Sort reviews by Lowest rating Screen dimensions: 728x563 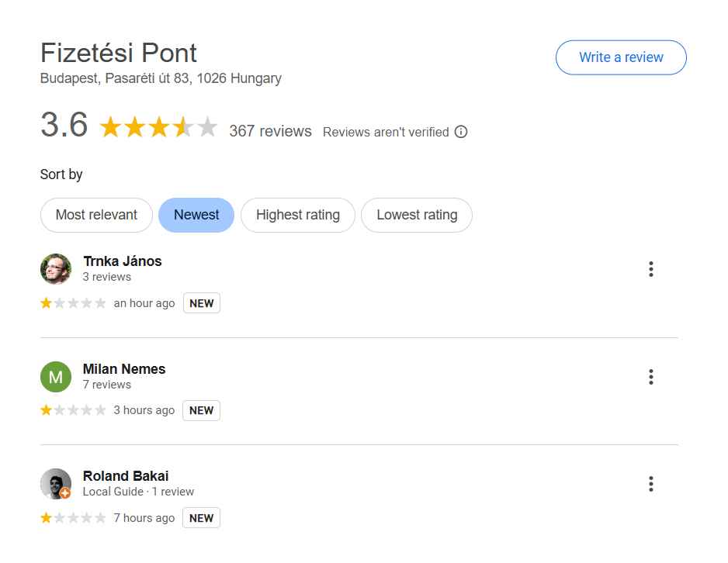click(x=417, y=215)
